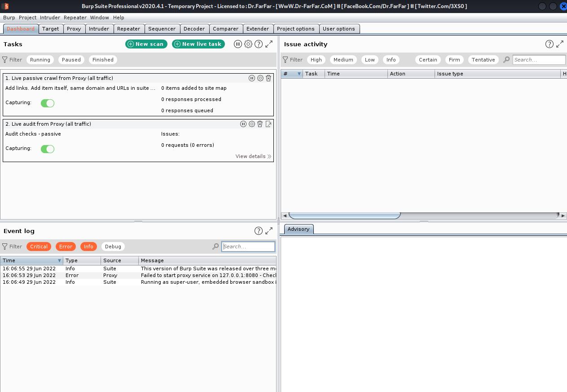Switch to the Proxy tab
Viewport: 567px width, 392px height.
[x=74, y=29]
